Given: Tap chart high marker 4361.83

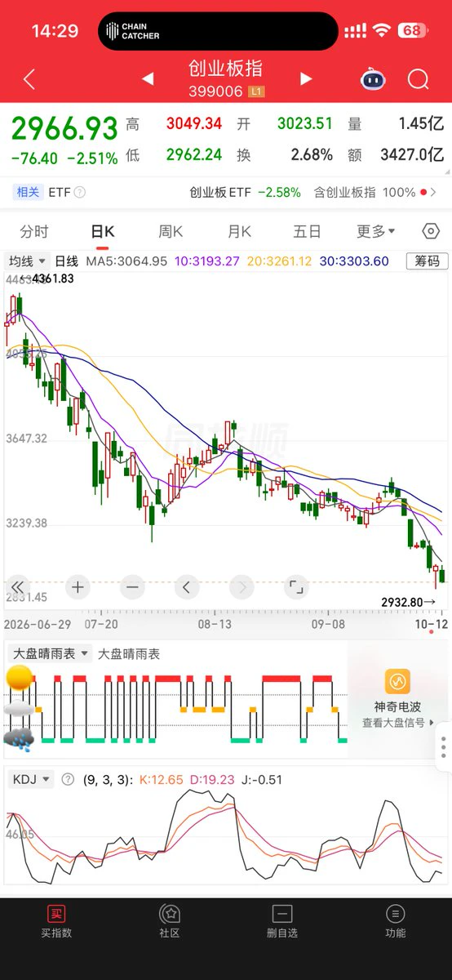Looking at the screenshot, I should tap(54, 278).
